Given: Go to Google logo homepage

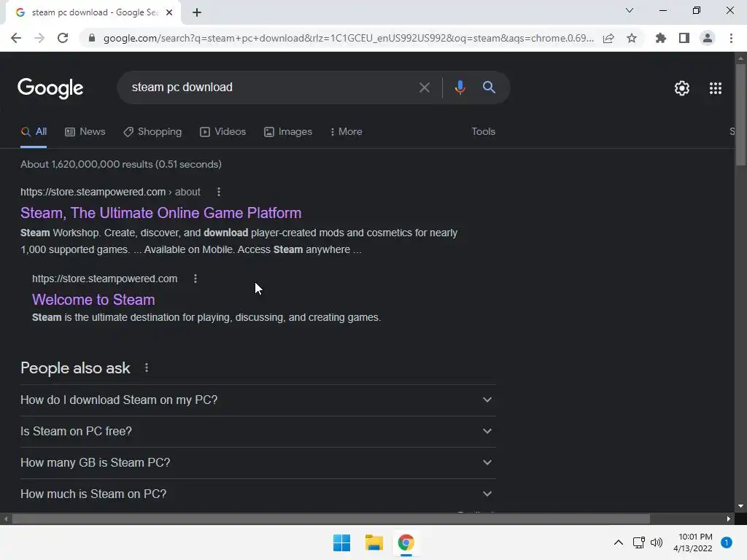Looking at the screenshot, I should coord(50,88).
